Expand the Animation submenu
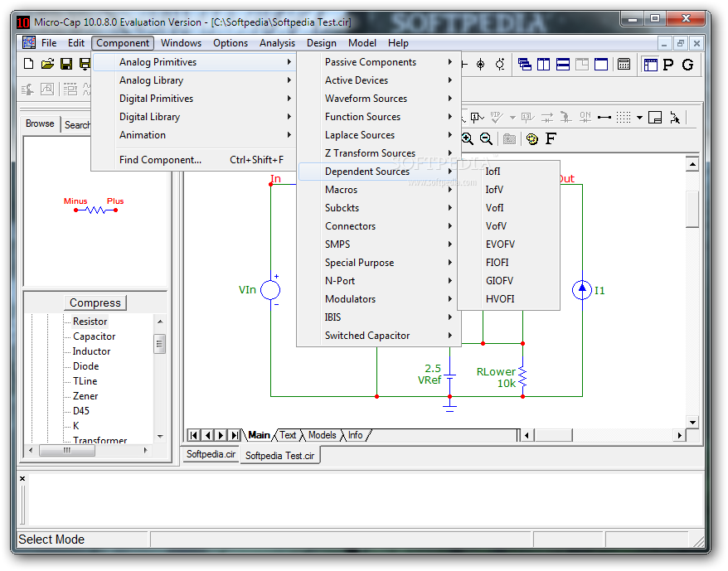The height and width of the screenshot is (571, 728). [x=193, y=134]
